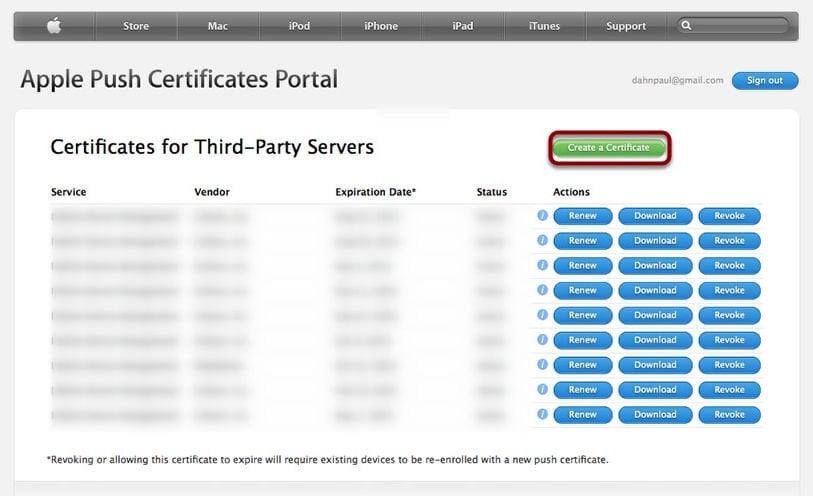Click the Service column header
Screen dimensions: 813x496
[68, 192]
